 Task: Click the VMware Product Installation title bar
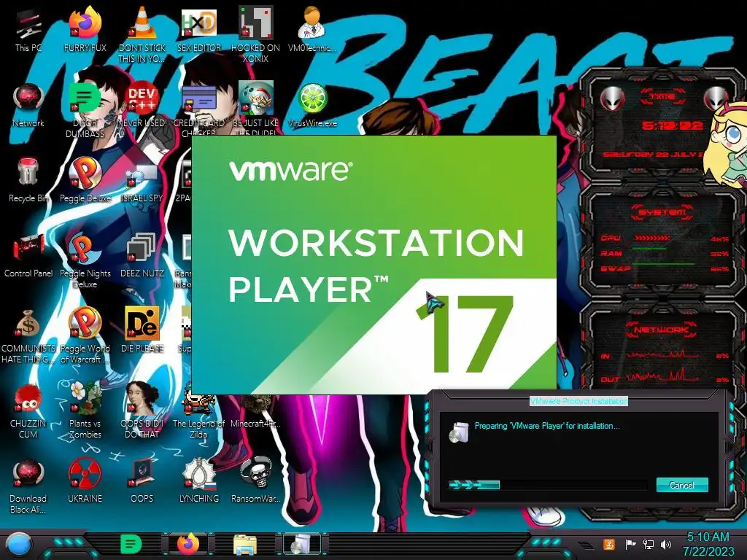(578, 401)
